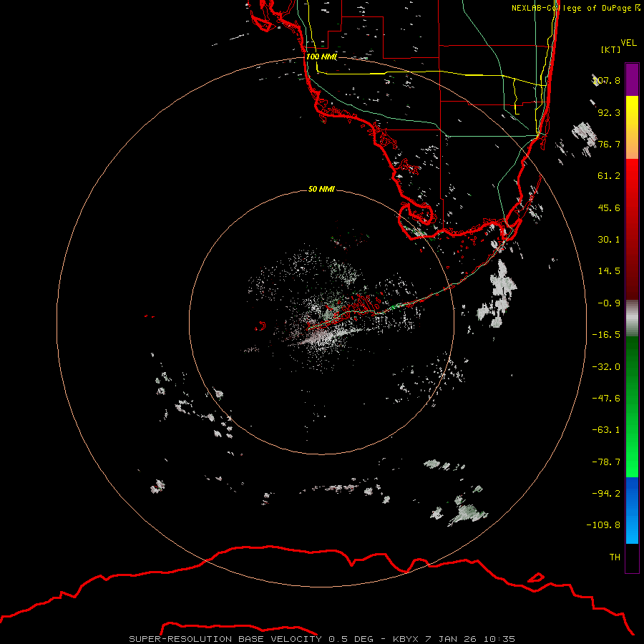This screenshot has height=644, width=644.
Task: Click the 30.1 legend value
Action: [x=609, y=240]
